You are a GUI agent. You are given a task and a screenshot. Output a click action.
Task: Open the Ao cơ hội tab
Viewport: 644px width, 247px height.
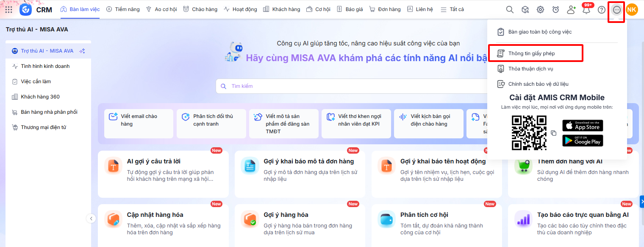point(161,9)
